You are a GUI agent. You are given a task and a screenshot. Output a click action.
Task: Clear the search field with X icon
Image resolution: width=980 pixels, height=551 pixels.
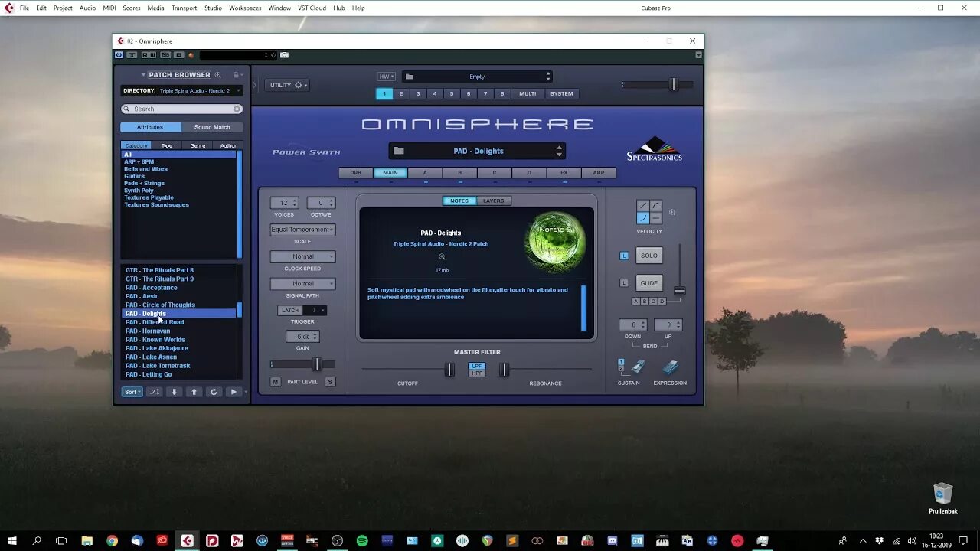237,109
